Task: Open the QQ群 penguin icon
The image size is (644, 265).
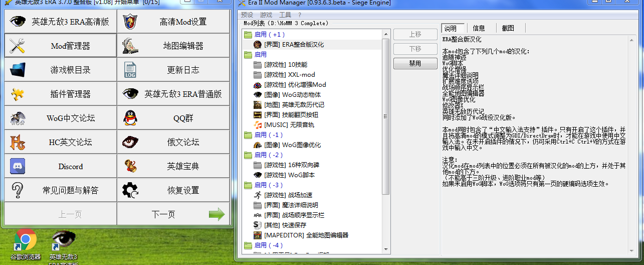Action: click(131, 118)
